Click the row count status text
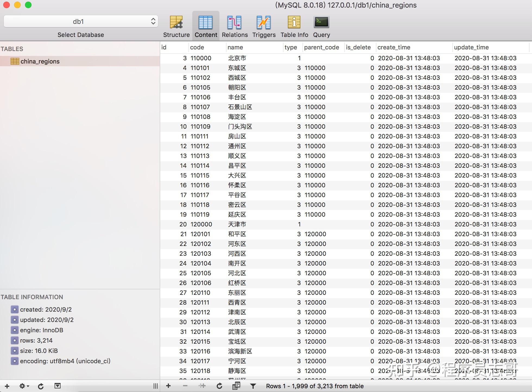The image size is (532, 392). pos(315,386)
